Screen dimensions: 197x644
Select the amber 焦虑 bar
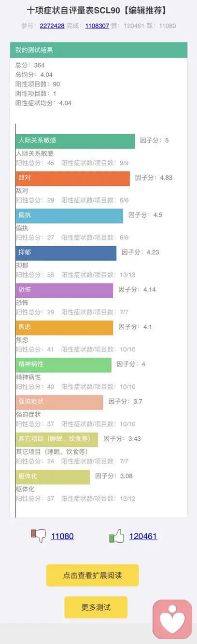65,327
